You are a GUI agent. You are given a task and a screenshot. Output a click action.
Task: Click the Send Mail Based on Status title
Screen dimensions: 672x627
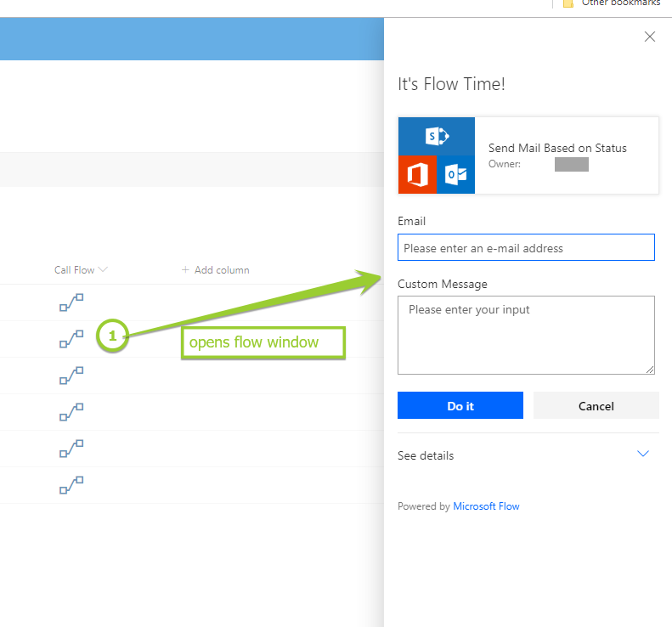[557, 148]
